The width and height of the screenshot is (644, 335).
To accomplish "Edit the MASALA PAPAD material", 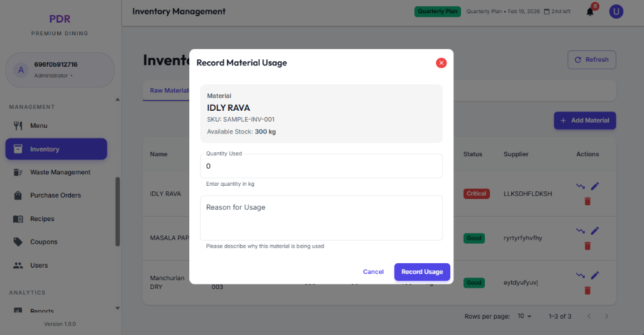I will [595, 230].
